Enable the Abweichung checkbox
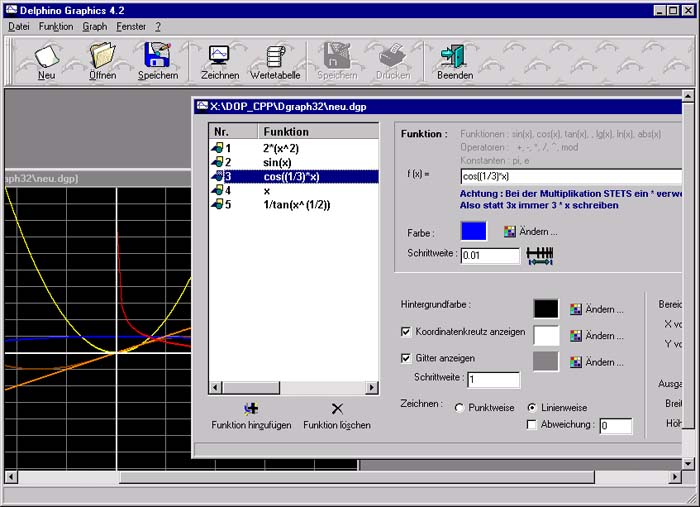Viewport: 700px width, 507px height. (531, 424)
